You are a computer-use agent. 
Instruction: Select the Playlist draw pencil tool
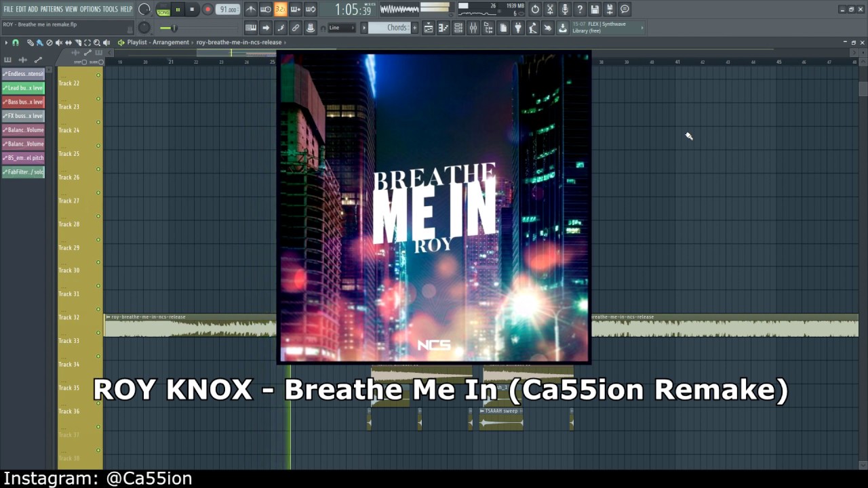[x=31, y=43]
